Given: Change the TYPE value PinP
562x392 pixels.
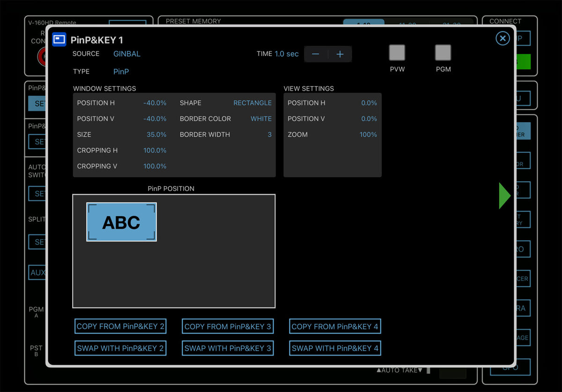Looking at the screenshot, I should 121,72.
